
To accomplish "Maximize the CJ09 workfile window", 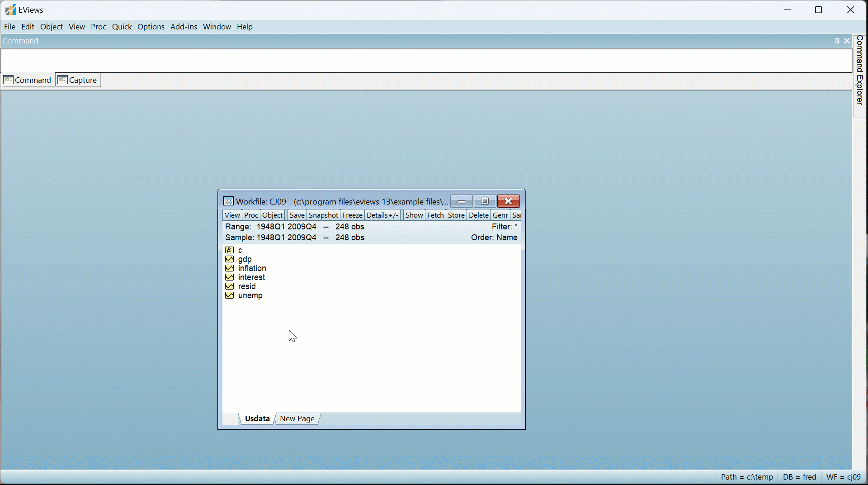I will [x=485, y=201].
